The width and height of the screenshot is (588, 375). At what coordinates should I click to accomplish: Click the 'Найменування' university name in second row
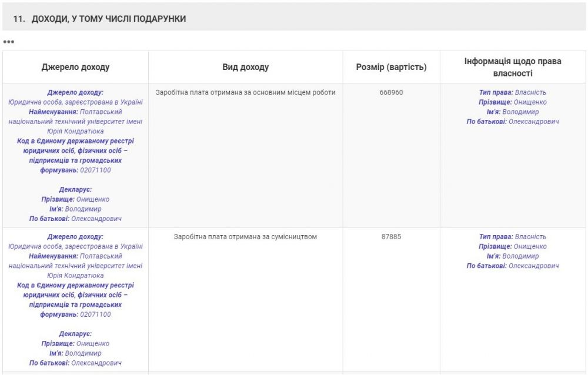(75, 266)
